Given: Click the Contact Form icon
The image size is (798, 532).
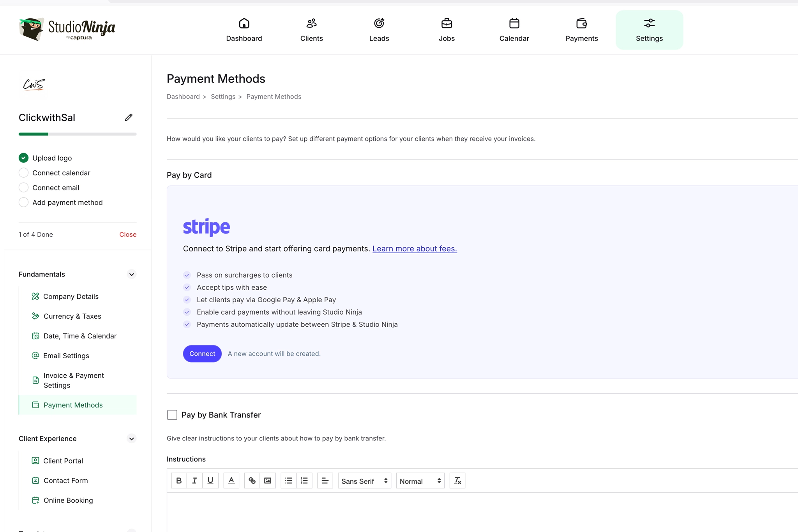Looking at the screenshot, I should [x=35, y=480].
